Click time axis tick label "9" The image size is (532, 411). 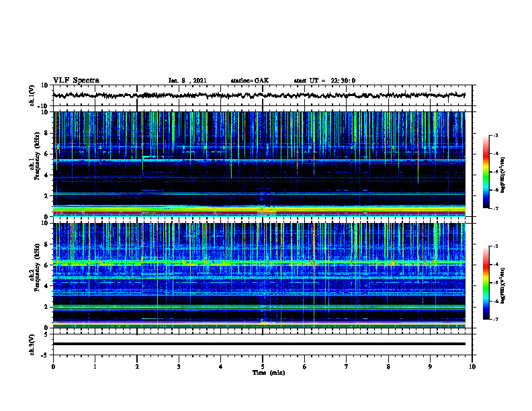tap(430, 367)
